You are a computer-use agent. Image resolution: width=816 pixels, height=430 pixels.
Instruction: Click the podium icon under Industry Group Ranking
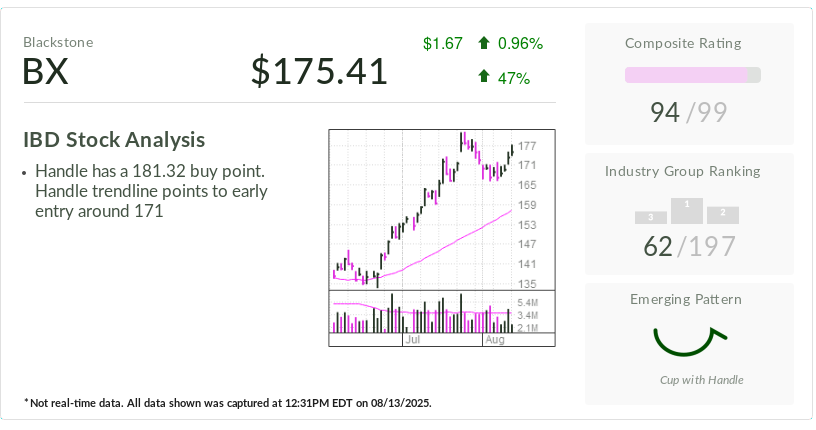click(687, 210)
